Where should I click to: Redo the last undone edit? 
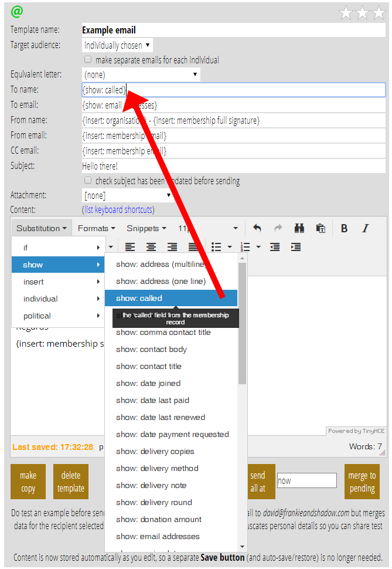click(278, 228)
